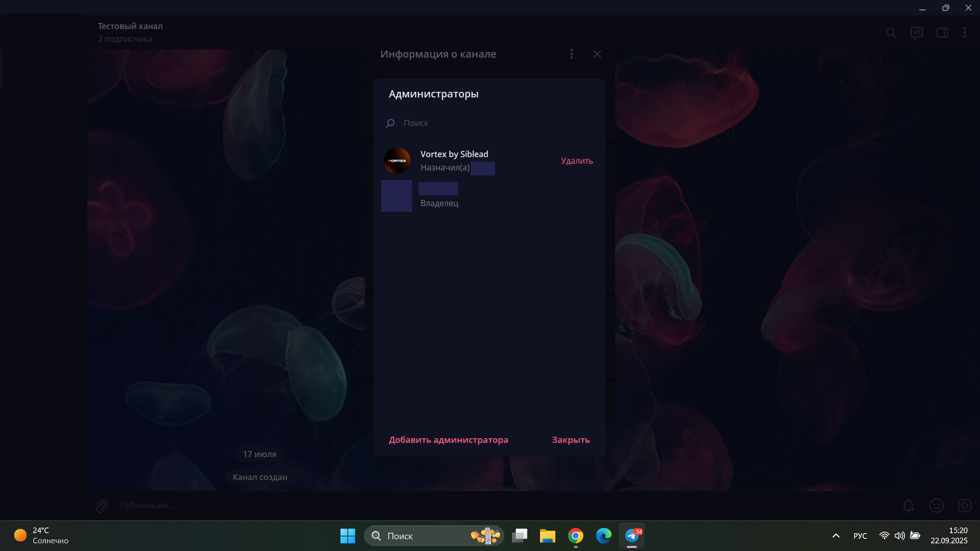The width and height of the screenshot is (980, 551).
Task: Close the Информация о канале panel
Action: click(597, 54)
